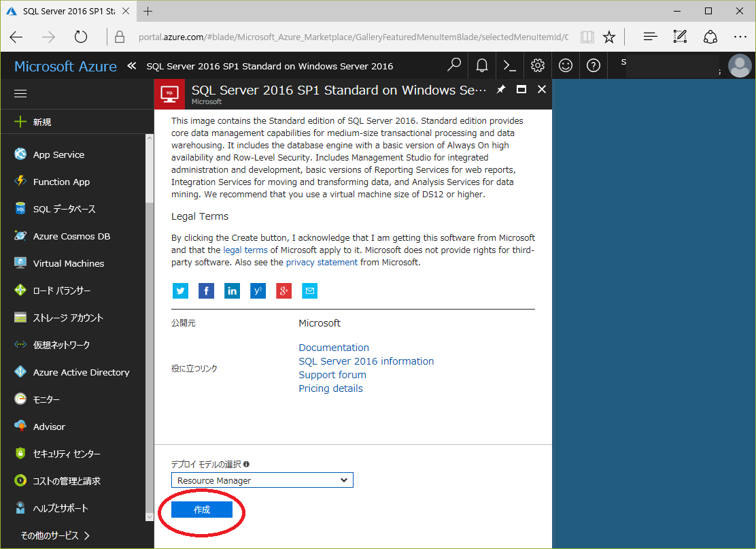Go to Microsoft Azure home logo
Screen dimensions: 756x549
(65, 66)
